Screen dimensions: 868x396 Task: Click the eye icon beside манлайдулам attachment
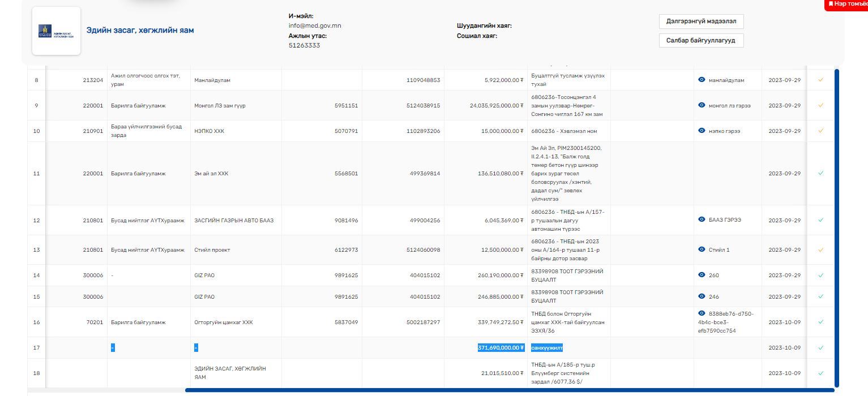(702, 80)
